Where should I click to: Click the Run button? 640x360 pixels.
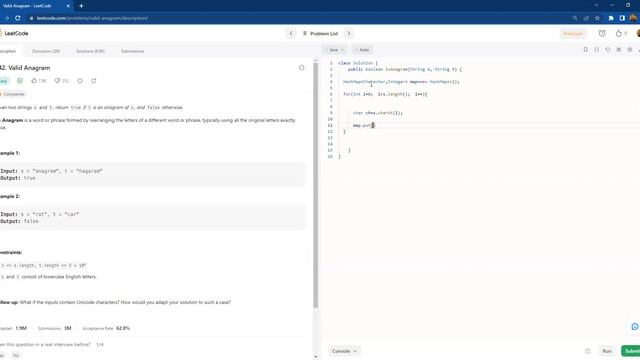(x=607, y=351)
